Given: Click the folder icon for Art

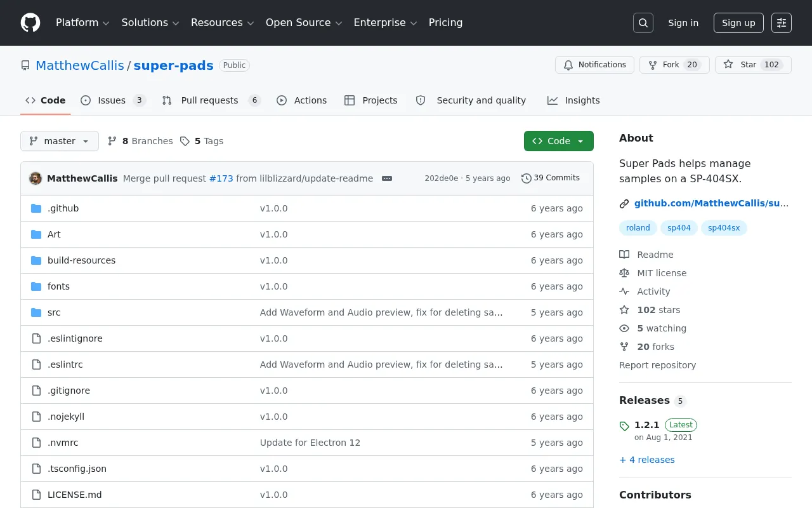Looking at the screenshot, I should [36, 234].
